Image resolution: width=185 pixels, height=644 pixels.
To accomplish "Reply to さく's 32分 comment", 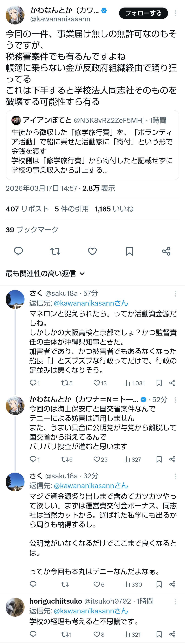I will [x=33, y=584].
